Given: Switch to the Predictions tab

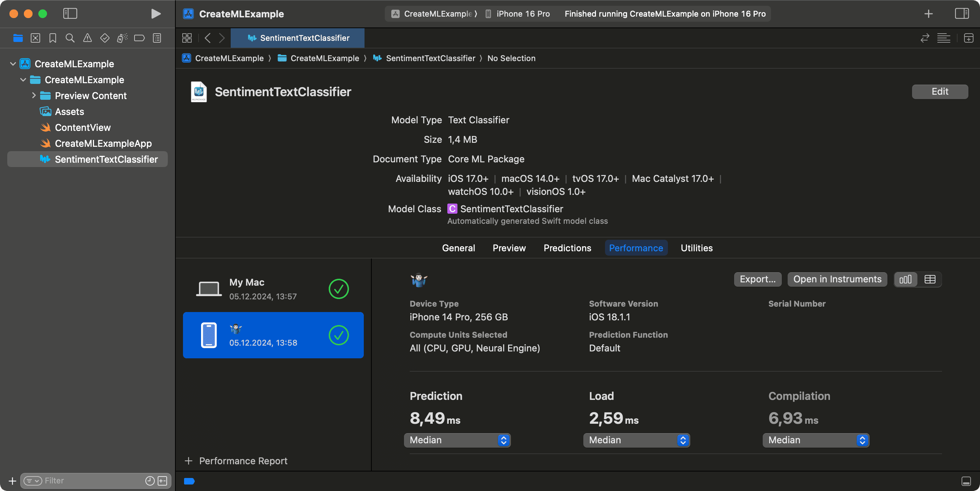Looking at the screenshot, I should (x=567, y=248).
